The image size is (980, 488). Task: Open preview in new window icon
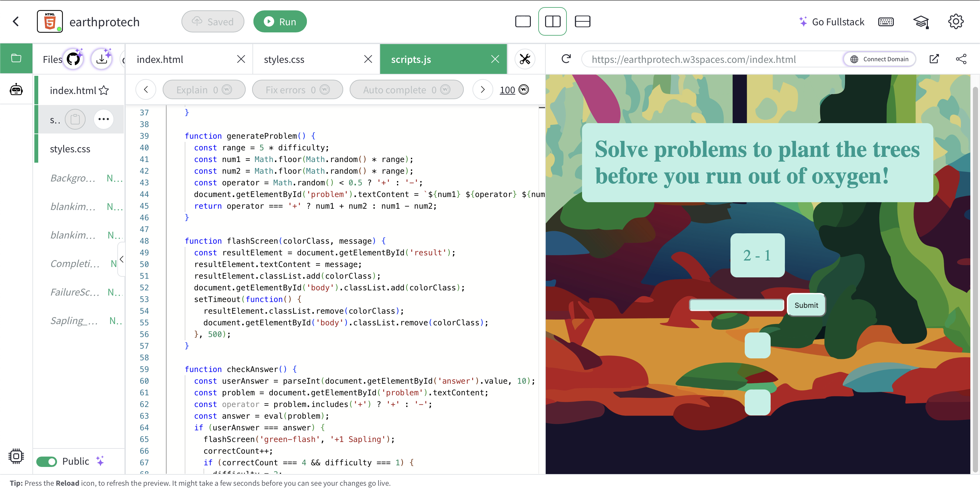[934, 59]
